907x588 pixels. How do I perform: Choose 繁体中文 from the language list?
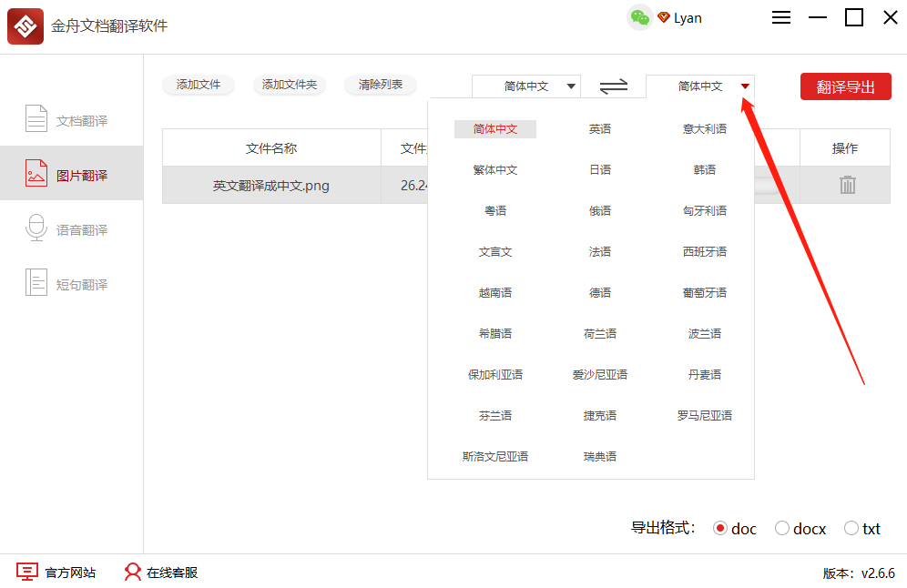coord(495,170)
